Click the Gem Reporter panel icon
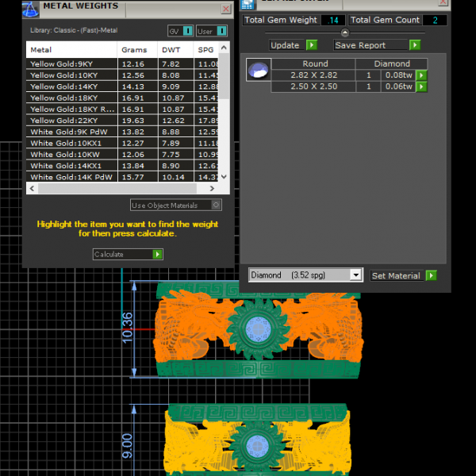This screenshot has height=476, width=476. pos(247,4)
